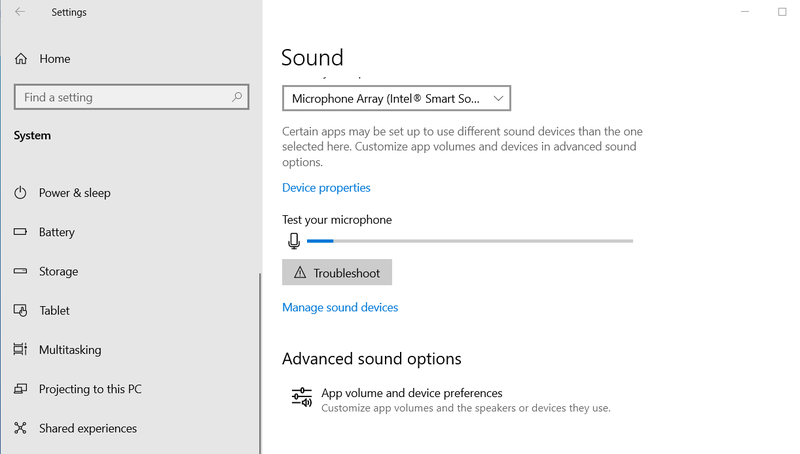Select Multitasking in the sidebar
Screen dimensions: 800x454
[70, 349]
